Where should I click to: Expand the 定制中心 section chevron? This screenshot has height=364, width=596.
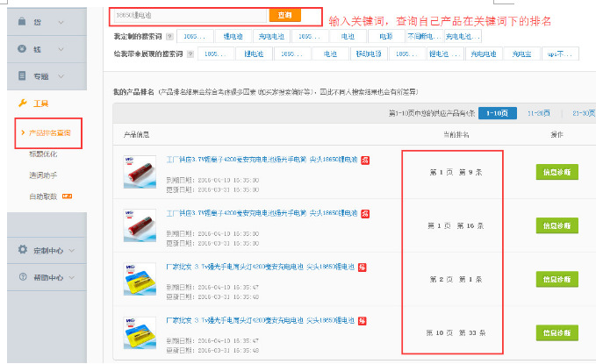72,250
